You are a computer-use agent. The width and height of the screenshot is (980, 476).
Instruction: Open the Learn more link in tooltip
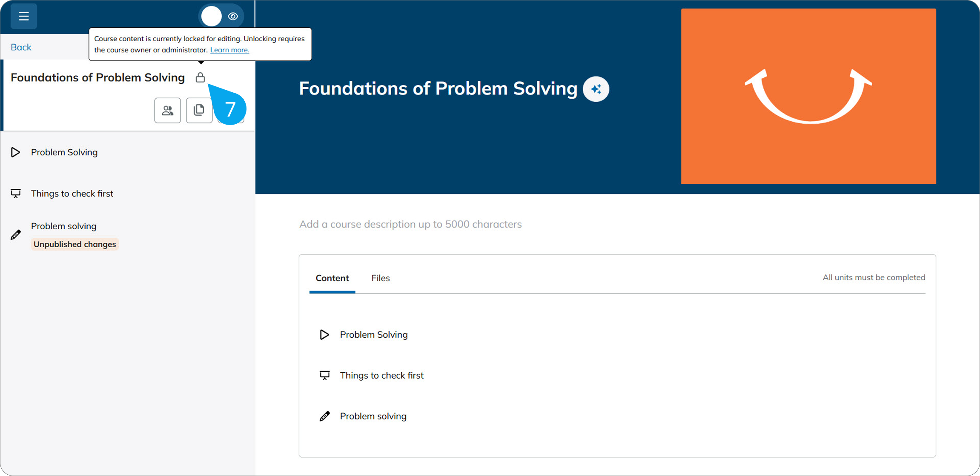tap(229, 50)
